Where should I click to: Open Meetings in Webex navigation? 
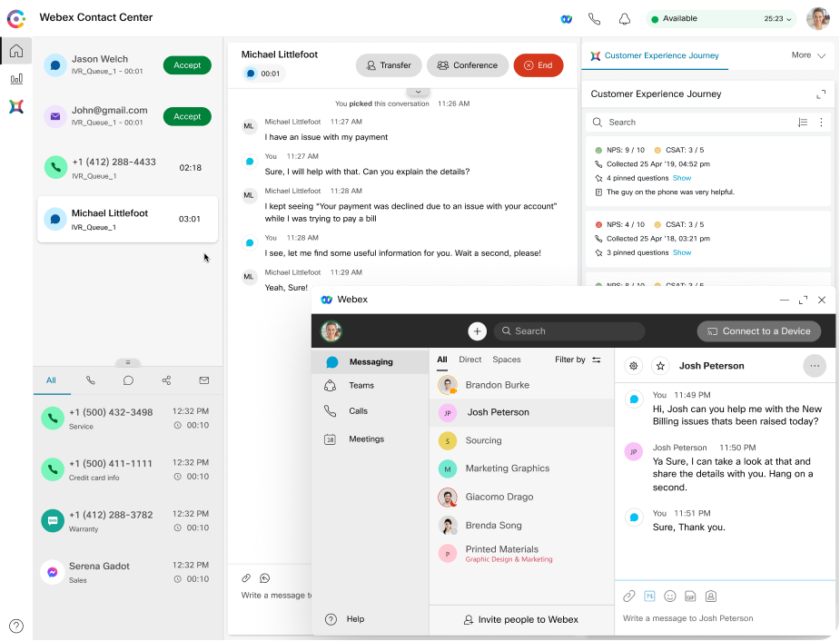point(370,439)
